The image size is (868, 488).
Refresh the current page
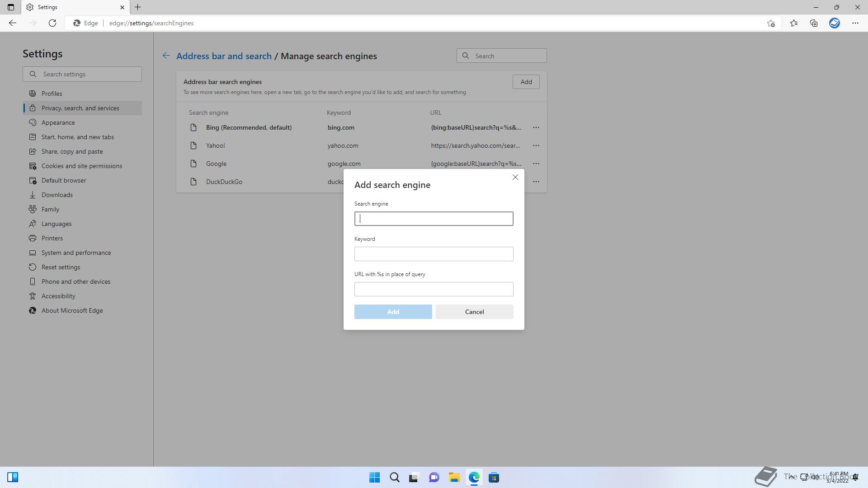pos(52,23)
